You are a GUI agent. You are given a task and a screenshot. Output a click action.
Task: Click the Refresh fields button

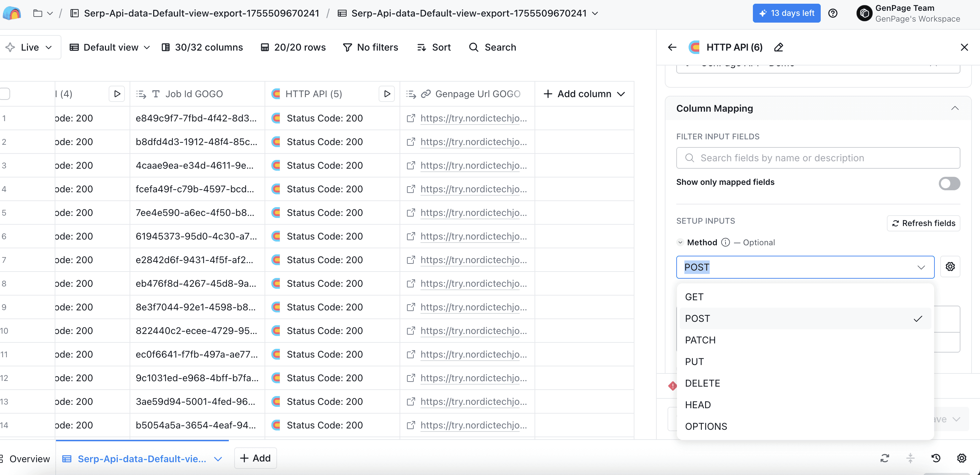[923, 223]
